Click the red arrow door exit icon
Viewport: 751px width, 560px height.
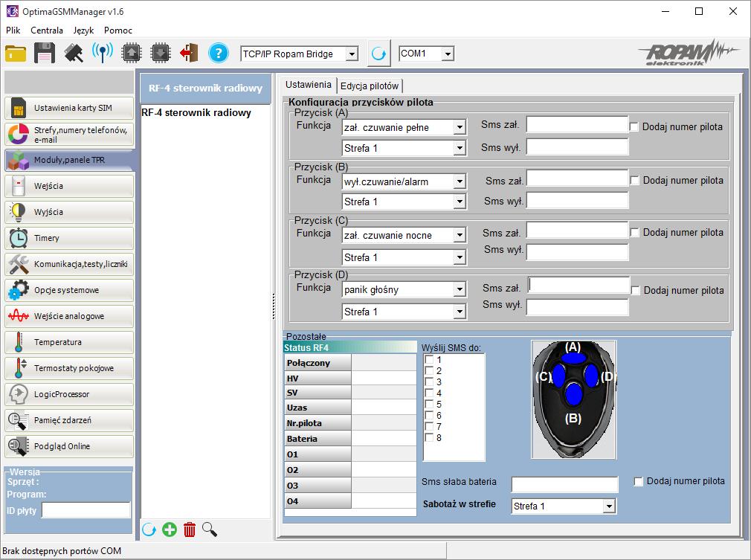coord(189,53)
